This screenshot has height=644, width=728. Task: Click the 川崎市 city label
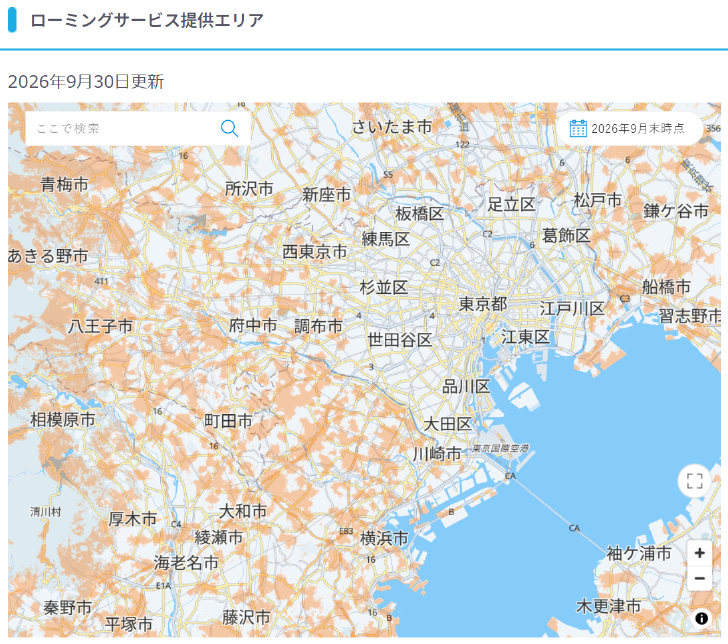437,454
